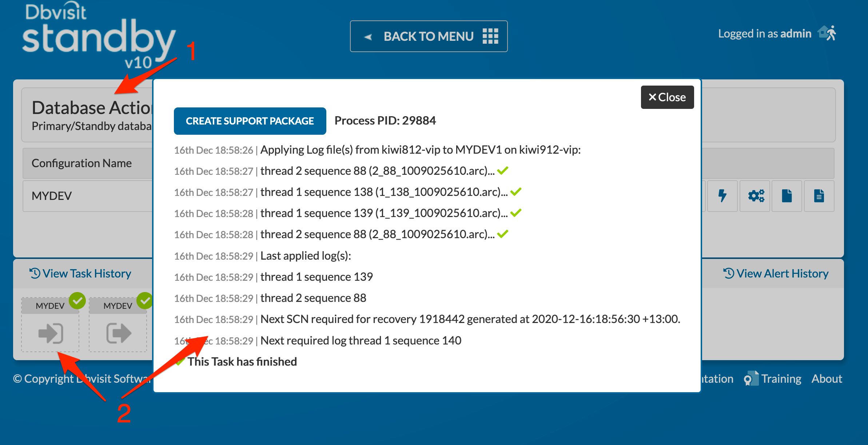The height and width of the screenshot is (445, 868).
Task: Close the task log dialog
Action: 667,97
